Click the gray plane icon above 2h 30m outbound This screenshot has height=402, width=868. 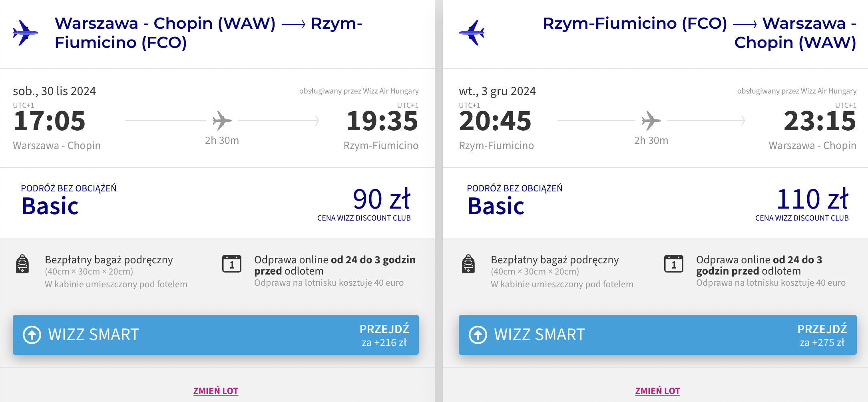[x=222, y=120]
